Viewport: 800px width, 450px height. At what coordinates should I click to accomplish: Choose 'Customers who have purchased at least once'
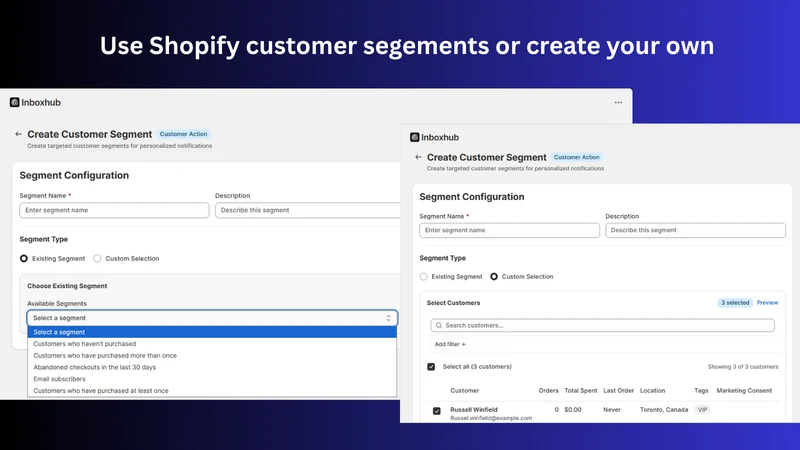(212, 391)
